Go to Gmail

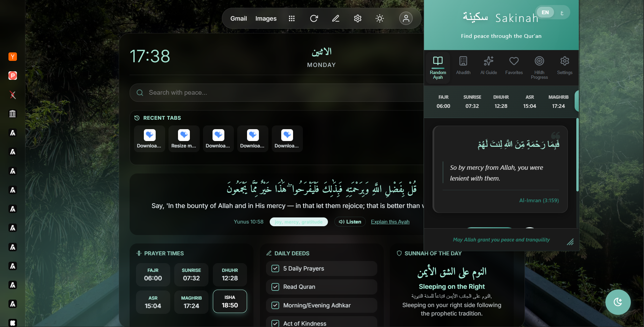pyautogui.click(x=239, y=19)
